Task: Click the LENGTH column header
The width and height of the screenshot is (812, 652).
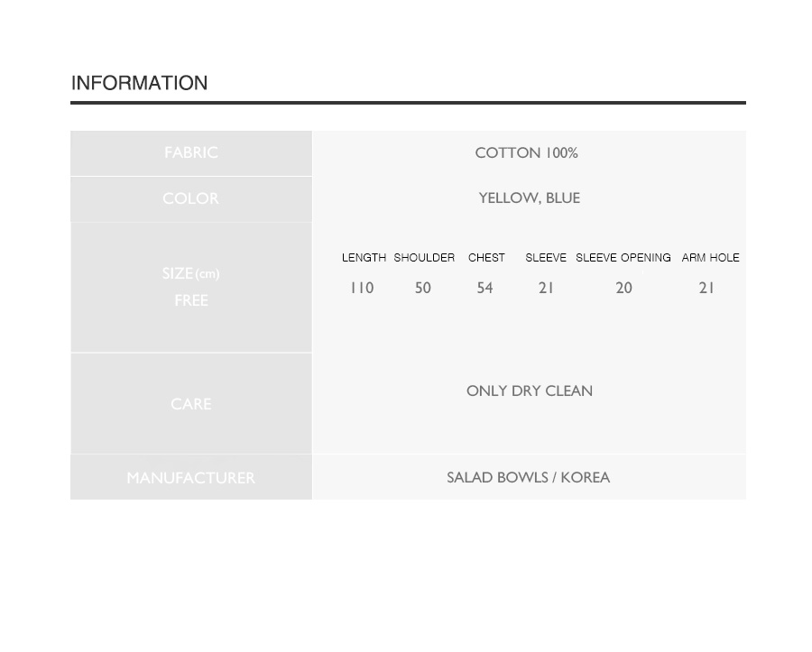Action: click(x=364, y=257)
